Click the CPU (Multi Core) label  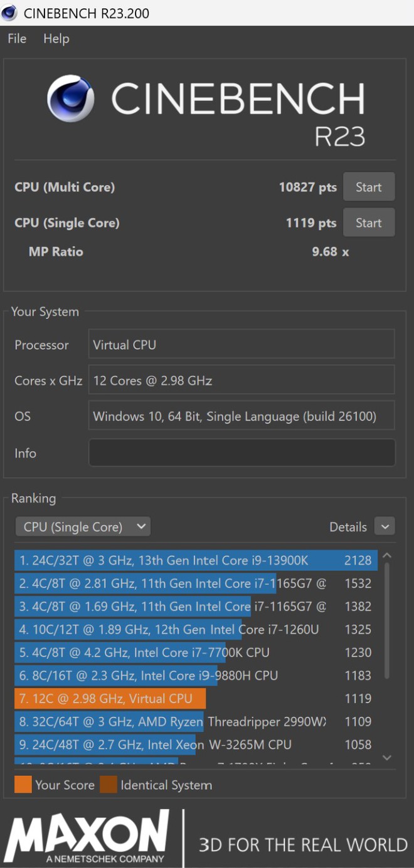65,187
